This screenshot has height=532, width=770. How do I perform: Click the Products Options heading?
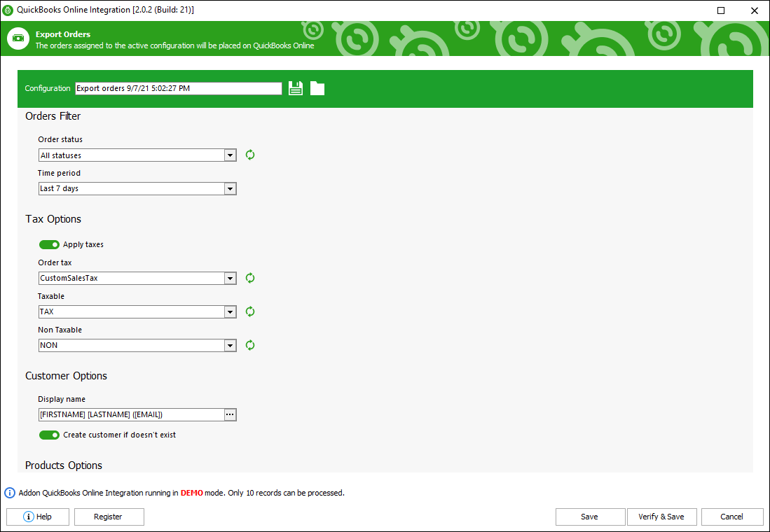[64, 465]
